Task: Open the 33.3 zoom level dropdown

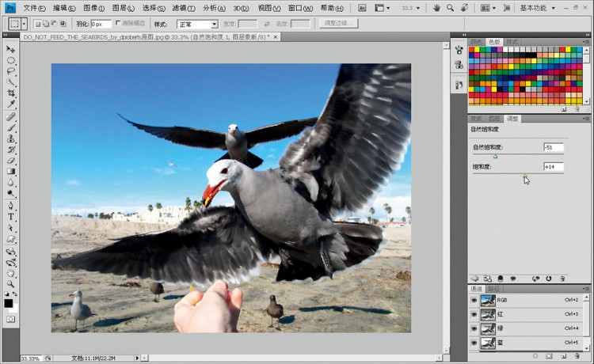Action: pos(413,7)
